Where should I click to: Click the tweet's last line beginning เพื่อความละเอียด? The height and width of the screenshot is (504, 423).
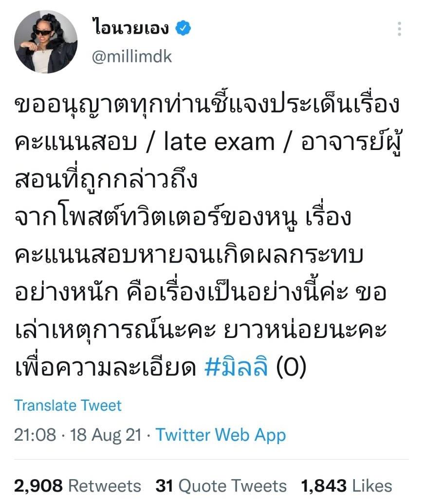click(x=160, y=366)
